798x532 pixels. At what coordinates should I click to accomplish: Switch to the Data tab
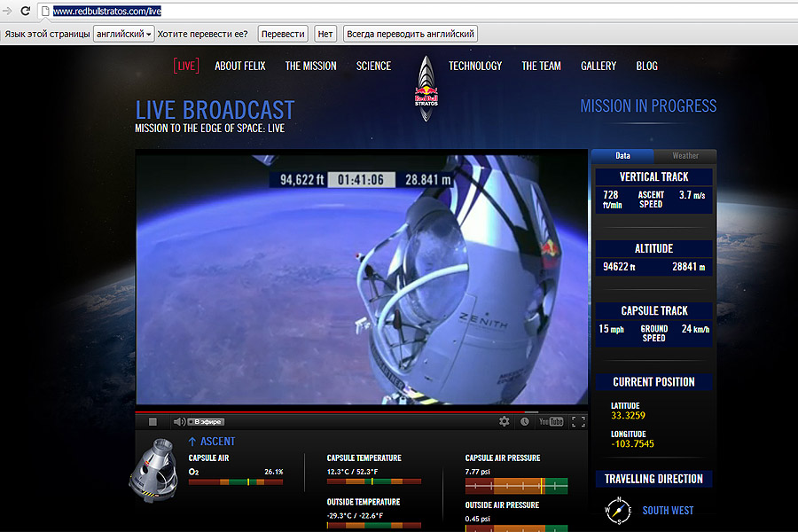click(622, 156)
